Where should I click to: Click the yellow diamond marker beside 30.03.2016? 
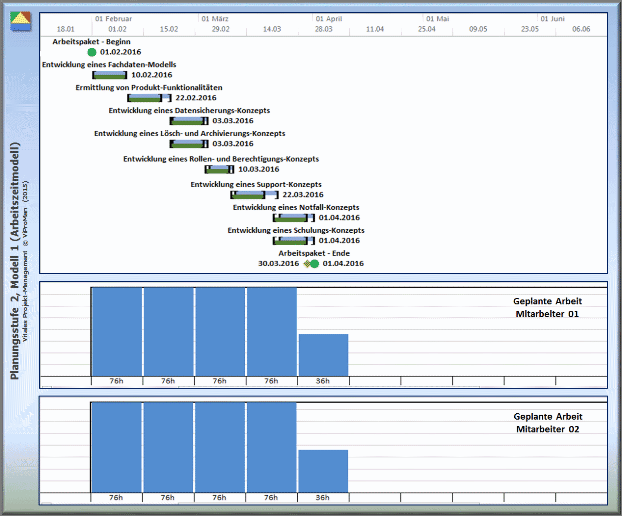(x=307, y=264)
